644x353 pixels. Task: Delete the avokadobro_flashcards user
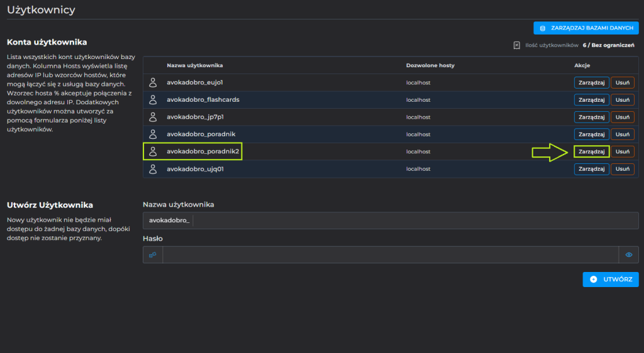pyautogui.click(x=623, y=100)
